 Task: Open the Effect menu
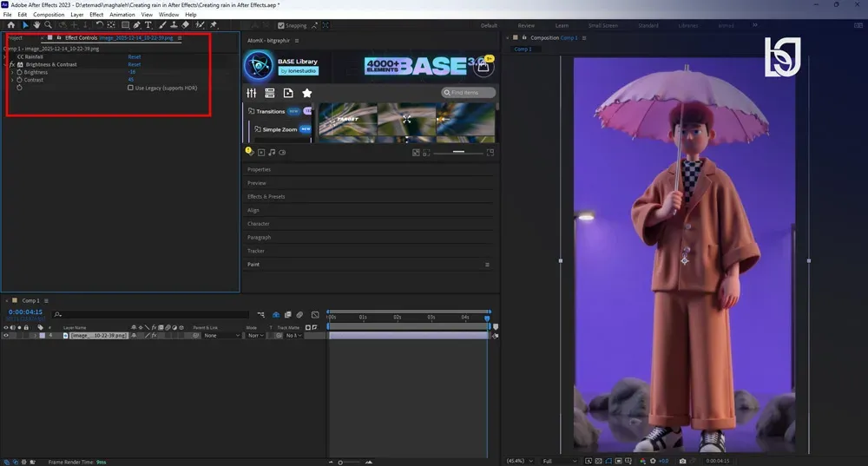(x=96, y=15)
